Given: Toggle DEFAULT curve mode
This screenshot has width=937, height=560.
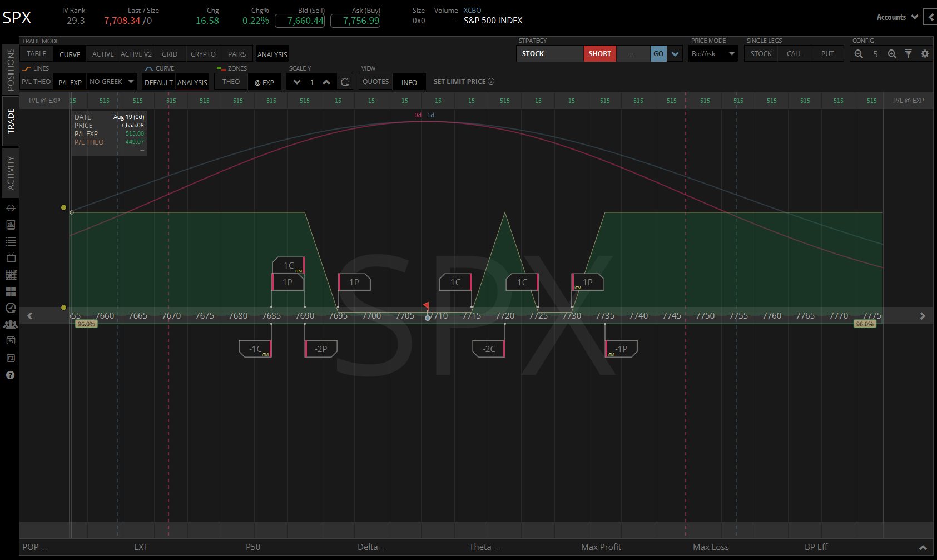Looking at the screenshot, I should pos(159,82).
